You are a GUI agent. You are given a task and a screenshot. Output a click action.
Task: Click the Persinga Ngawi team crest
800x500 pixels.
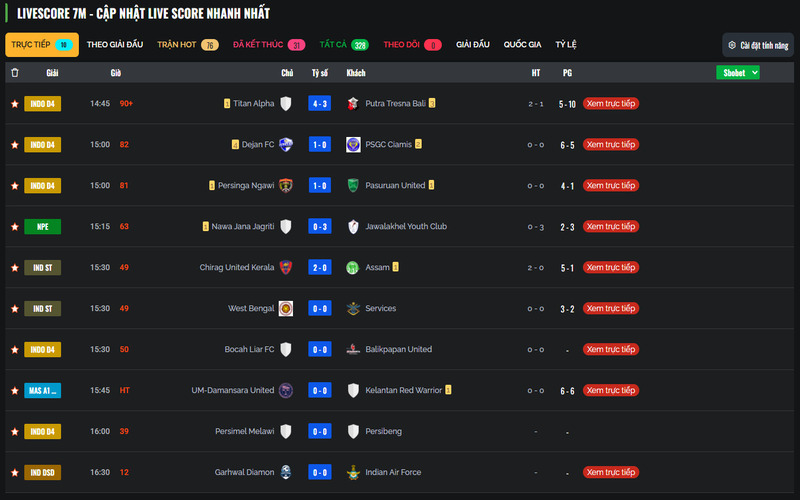point(286,186)
